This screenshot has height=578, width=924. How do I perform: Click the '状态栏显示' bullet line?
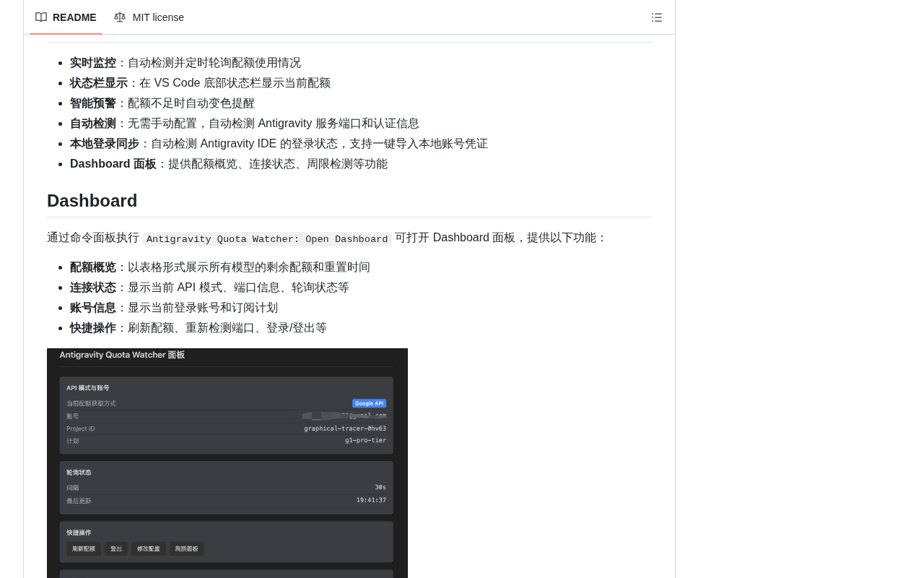[x=200, y=83]
